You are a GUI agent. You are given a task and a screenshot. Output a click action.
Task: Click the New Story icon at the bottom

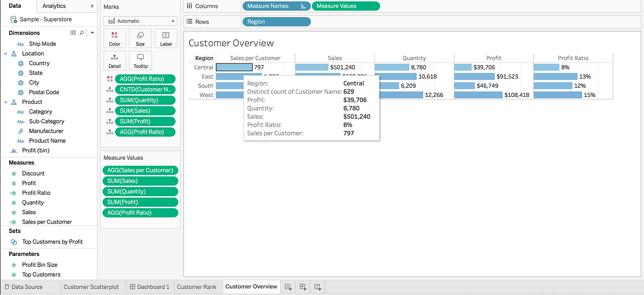317,286
